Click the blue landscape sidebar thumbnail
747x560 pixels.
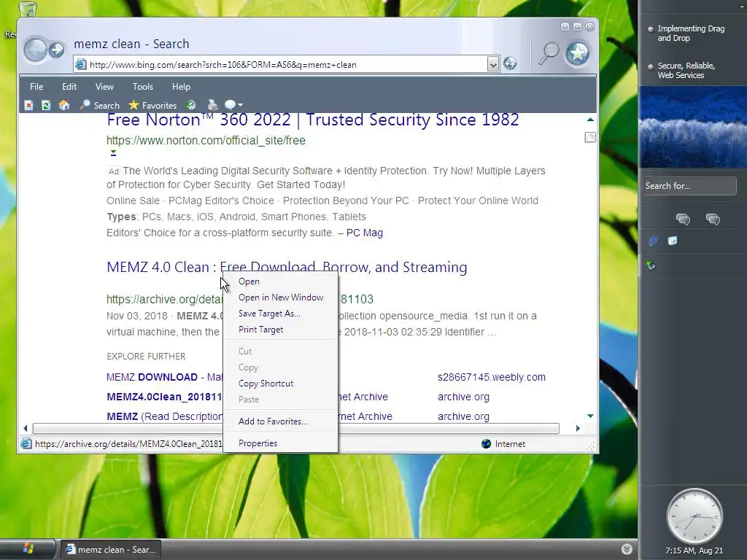point(693,127)
